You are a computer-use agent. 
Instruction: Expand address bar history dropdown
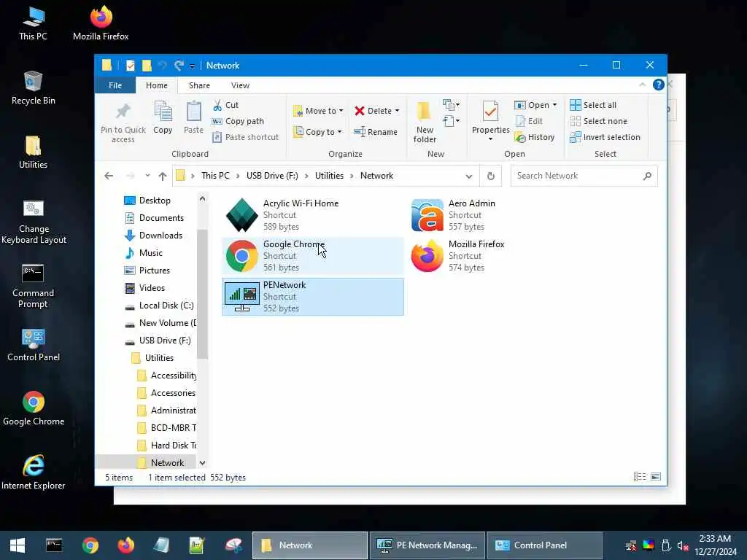[469, 176]
